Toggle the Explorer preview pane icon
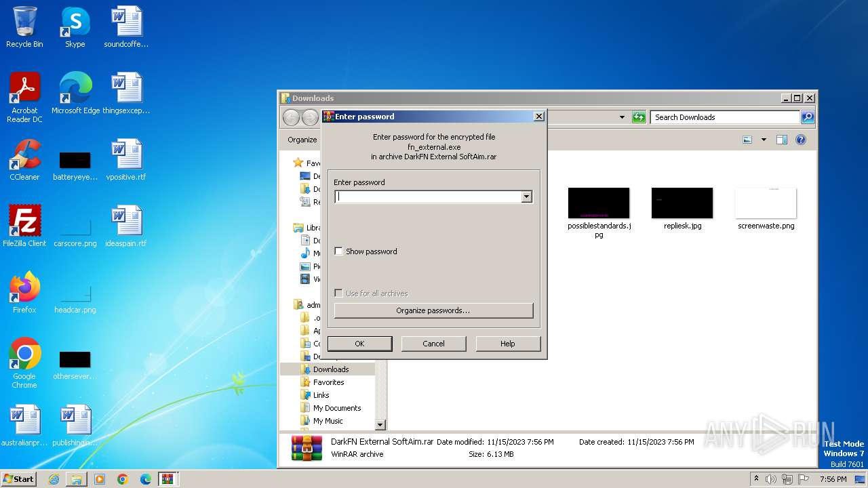The image size is (868, 488). (x=782, y=140)
